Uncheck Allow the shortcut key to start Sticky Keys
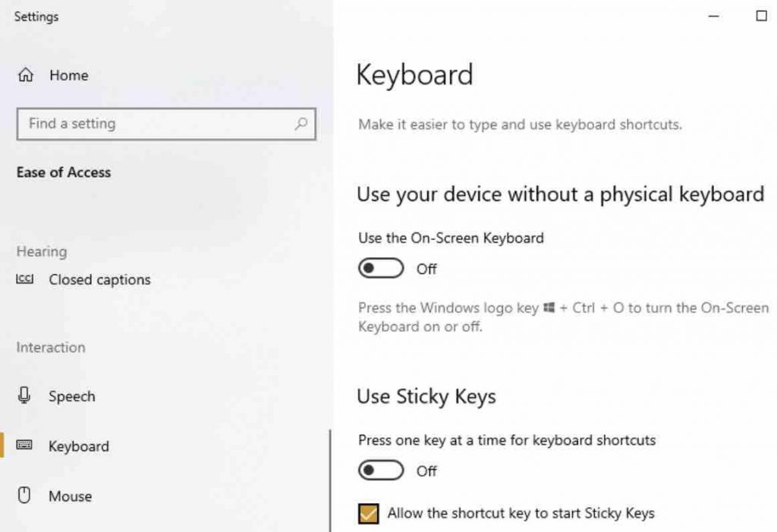 point(369,513)
